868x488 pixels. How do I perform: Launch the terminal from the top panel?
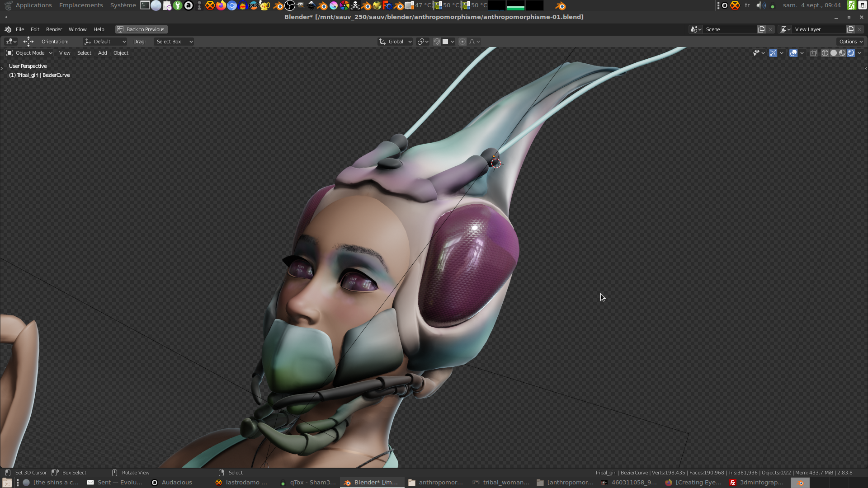(x=145, y=5)
